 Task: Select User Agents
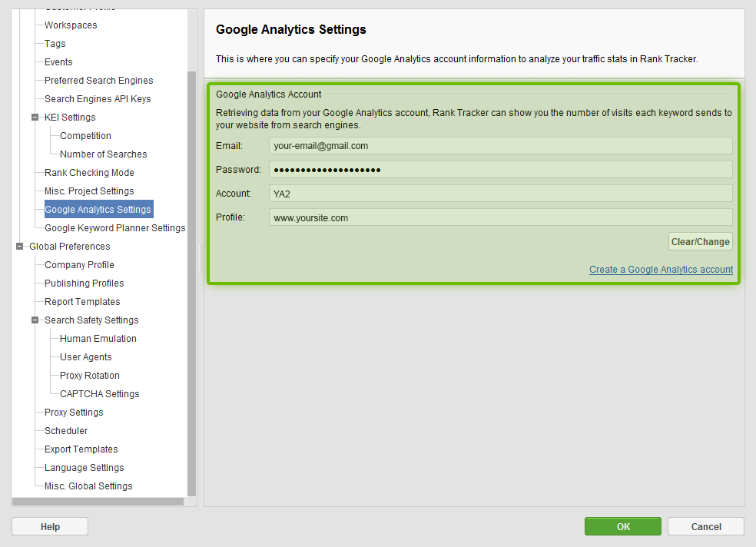click(85, 357)
